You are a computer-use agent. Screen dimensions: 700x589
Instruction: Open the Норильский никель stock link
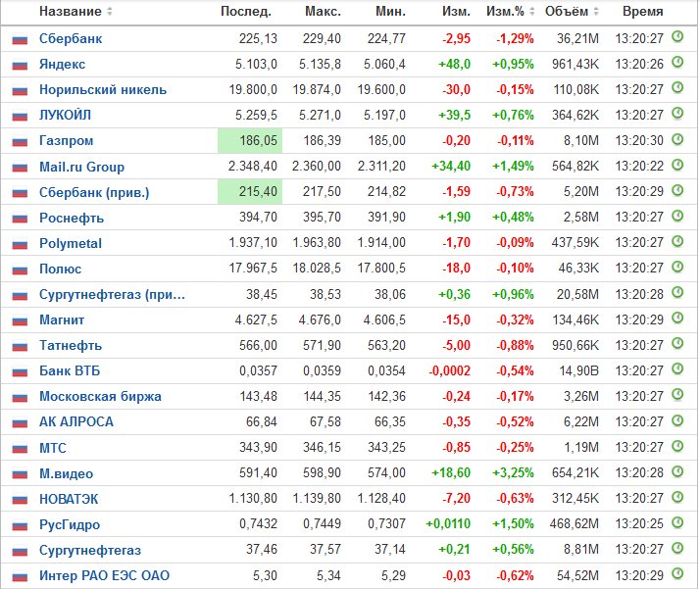[103, 90]
